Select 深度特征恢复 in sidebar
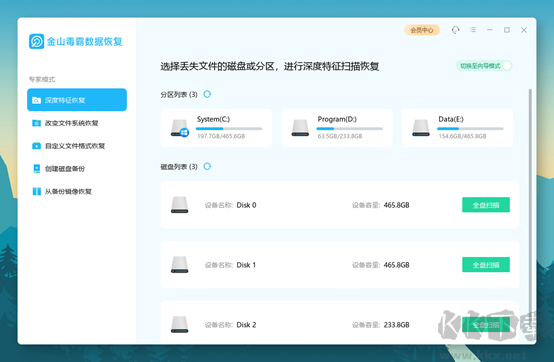Viewport: 554px width, 362px height. (77, 100)
